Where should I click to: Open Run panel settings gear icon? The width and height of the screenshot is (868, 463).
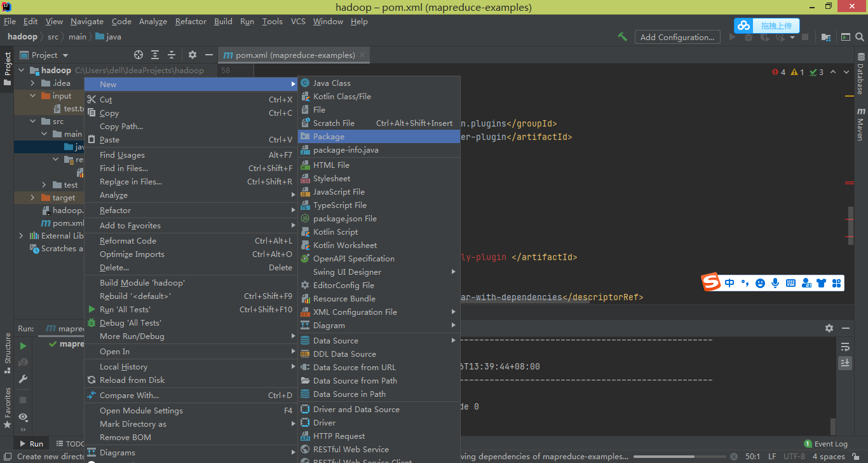click(829, 328)
